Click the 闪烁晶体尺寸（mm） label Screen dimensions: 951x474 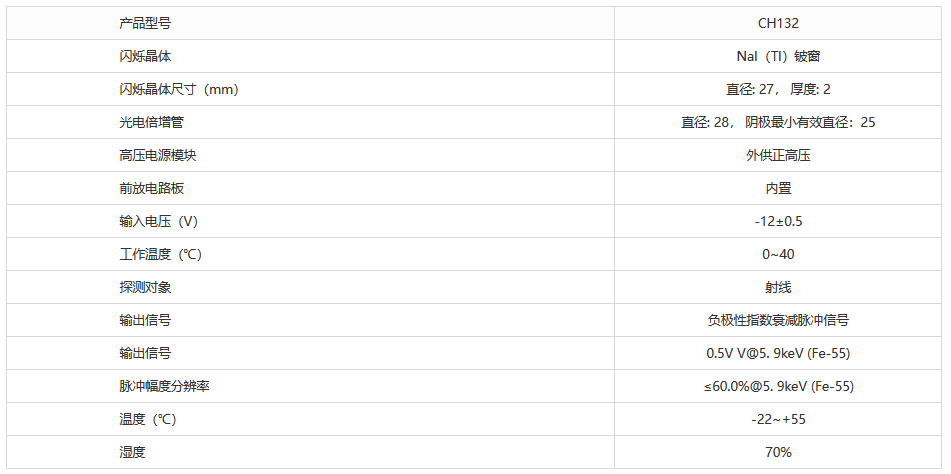click(x=178, y=89)
